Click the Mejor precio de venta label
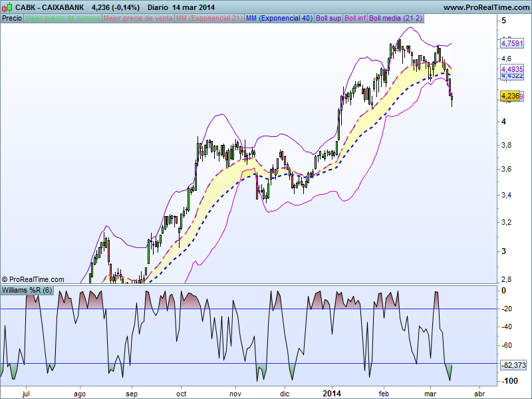The image size is (532, 399). [x=138, y=18]
